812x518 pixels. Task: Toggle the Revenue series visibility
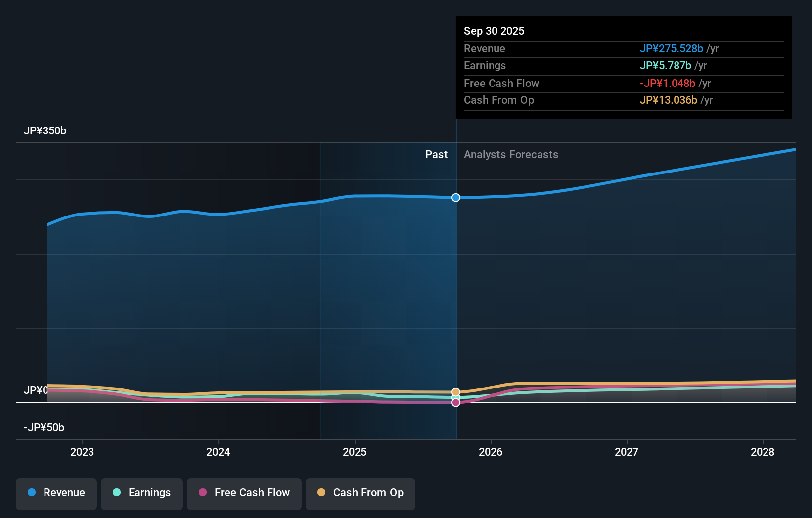[x=56, y=494]
